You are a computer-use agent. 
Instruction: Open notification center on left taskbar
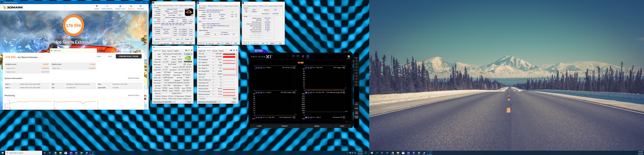[366, 153]
